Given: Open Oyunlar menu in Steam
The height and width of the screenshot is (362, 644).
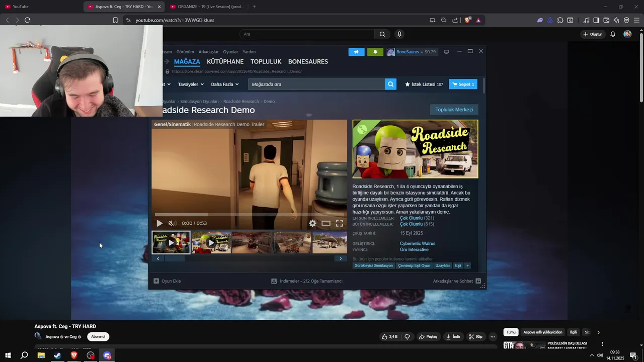Looking at the screenshot, I should pos(230,52).
